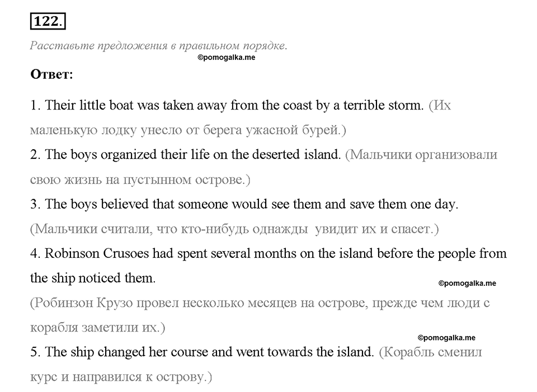537x392 pixels.
Task: Click 'Robinson Crusoes' in sentence 4
Action: (97, 253)
